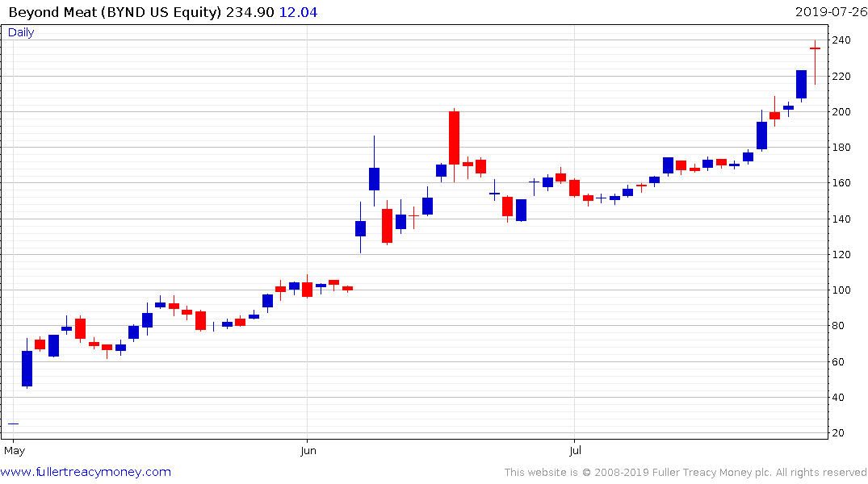Image resolution: width=868 pixels, height=484 pixels.
Task: Click the 180 y-axis price label
Action: pyautogui.click(x=841, y=147)
